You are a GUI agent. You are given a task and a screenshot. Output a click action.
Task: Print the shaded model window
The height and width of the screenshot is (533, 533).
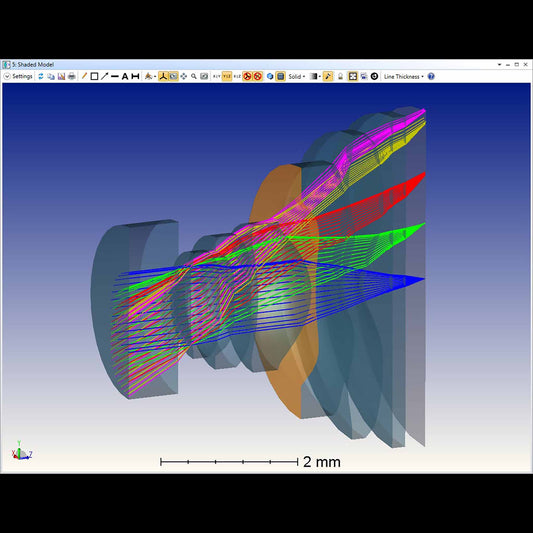pyautogui.click(x=71, y=76)
